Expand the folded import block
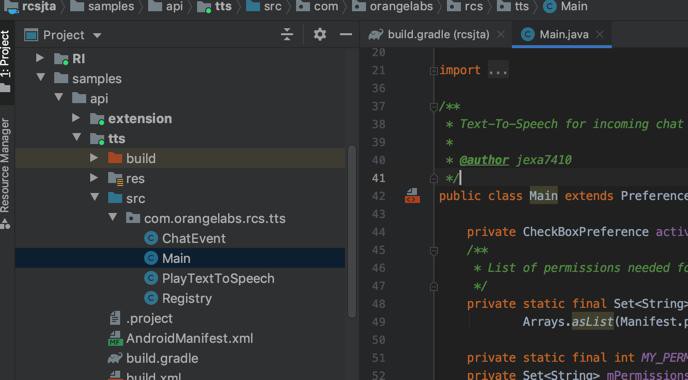Screen dimensions: 688x380 pyautogui.click(x=433, y=71)
